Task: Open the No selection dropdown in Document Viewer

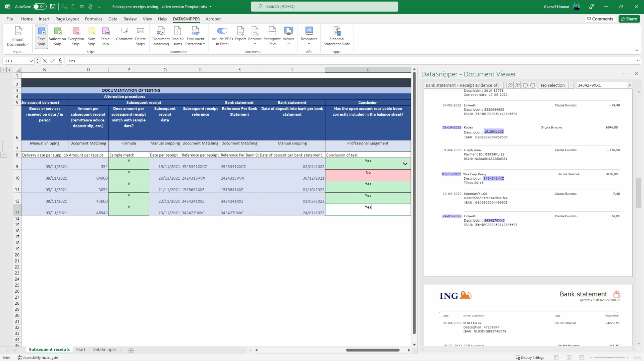Action: coord(572,85)
